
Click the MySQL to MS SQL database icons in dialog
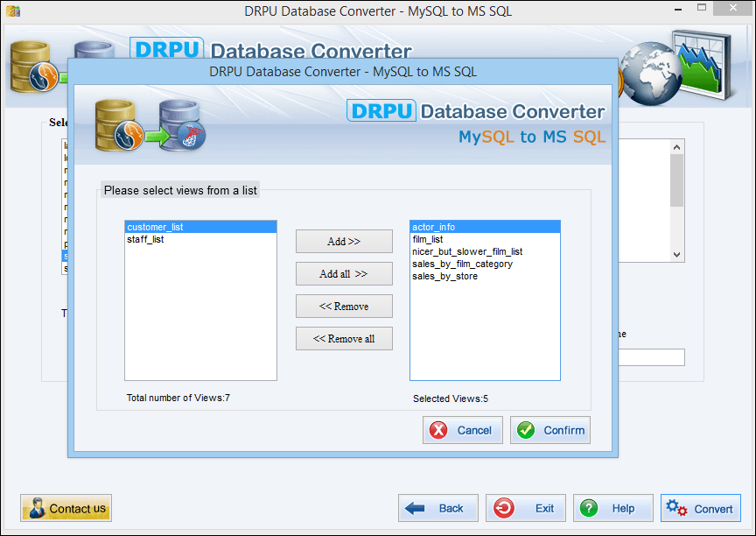coord(150,125)
